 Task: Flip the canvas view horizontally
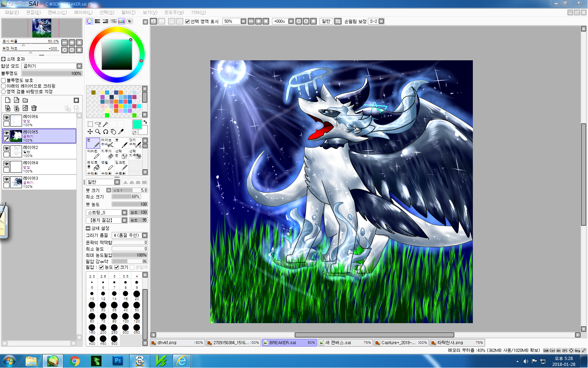338,21
